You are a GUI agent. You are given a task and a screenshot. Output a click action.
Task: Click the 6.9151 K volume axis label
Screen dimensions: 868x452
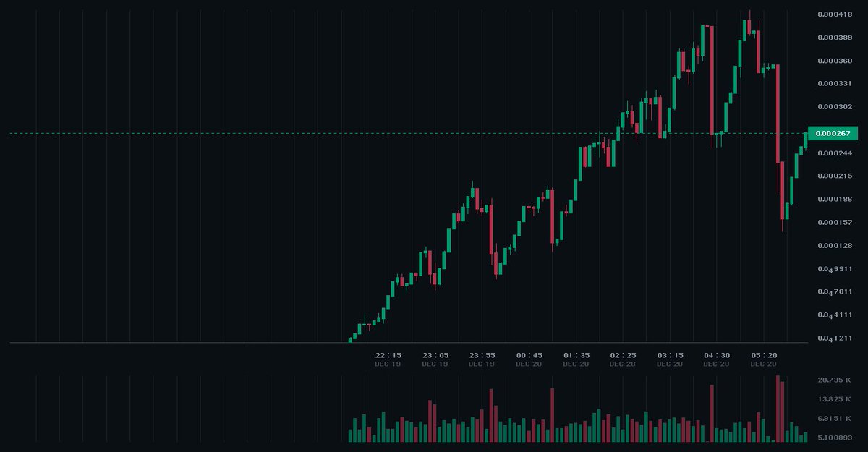pos(834,419)
